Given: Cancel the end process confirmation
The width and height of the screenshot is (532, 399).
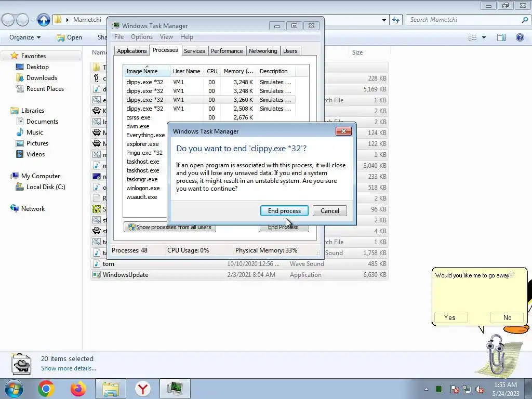Looking at the screenshot, I should click(330, 211).
